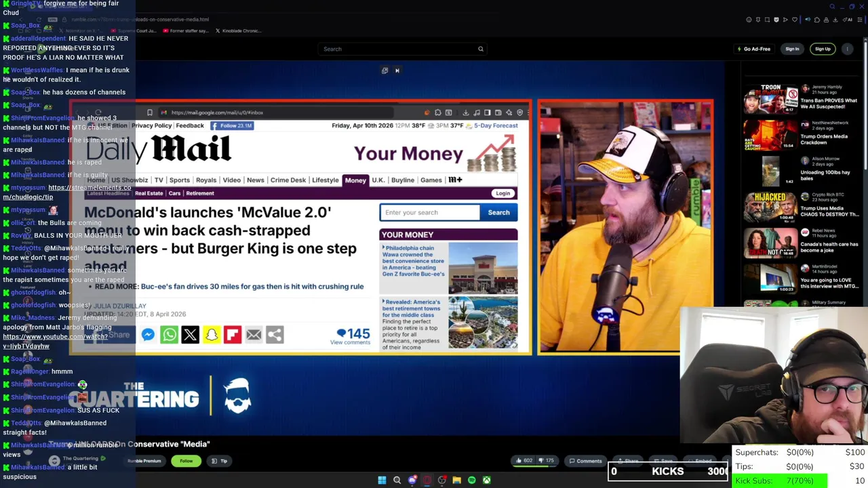Screen dimensions: 868x488
Task: Click the generic share icon after email
Action: click(275, 334)
